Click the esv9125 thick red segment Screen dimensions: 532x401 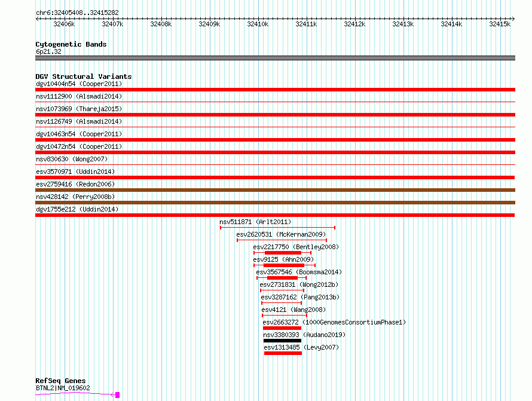click(284, 265)
